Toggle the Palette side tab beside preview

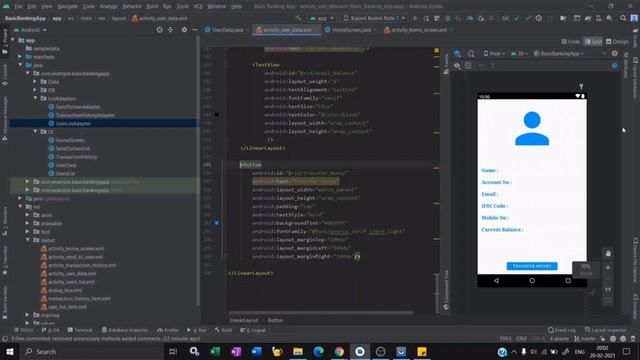point(446,64)
